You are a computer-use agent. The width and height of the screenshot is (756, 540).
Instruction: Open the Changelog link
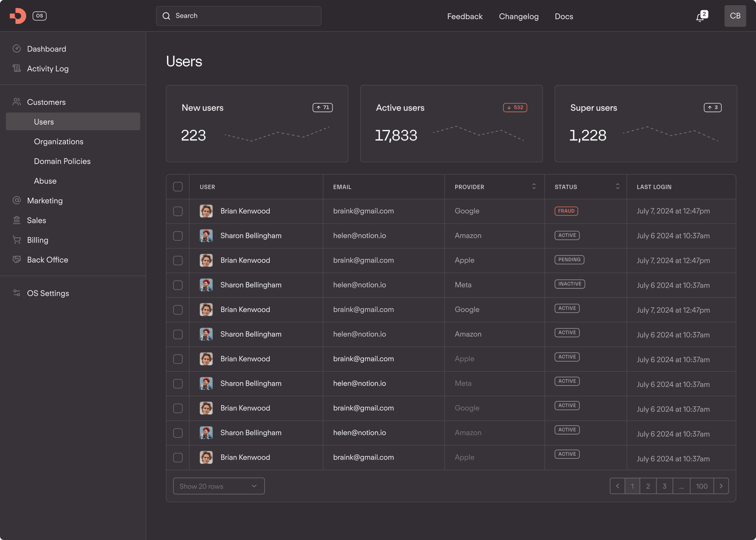point(518,16)
